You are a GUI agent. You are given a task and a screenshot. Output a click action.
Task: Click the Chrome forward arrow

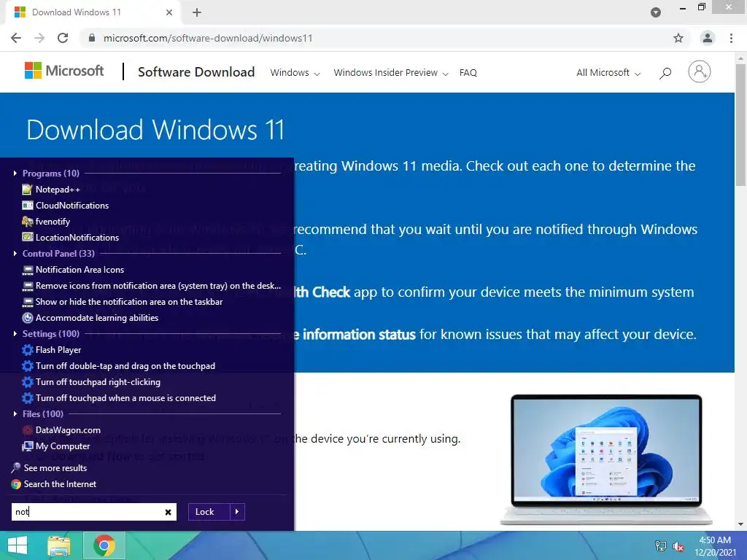click(x=39, y=38)
